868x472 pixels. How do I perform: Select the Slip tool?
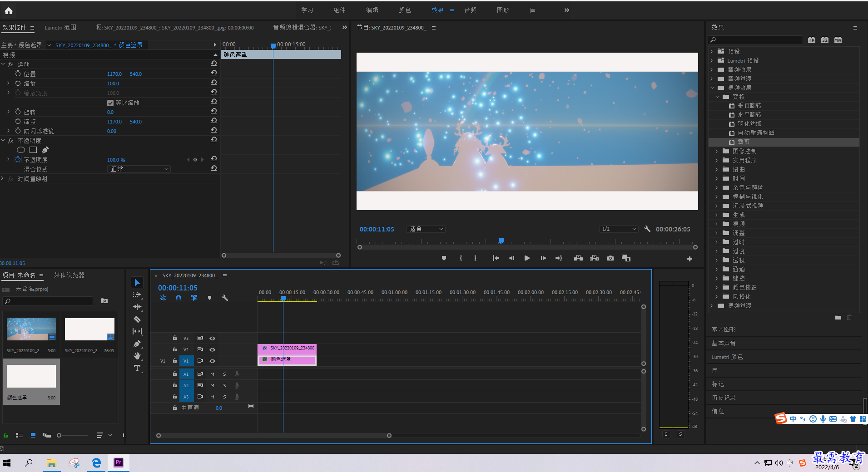point(137,331)
